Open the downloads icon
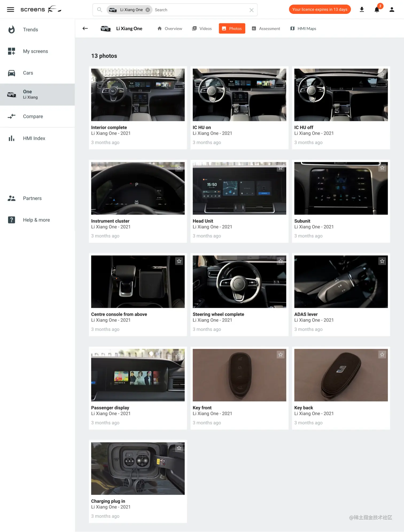 click(362, 10)
